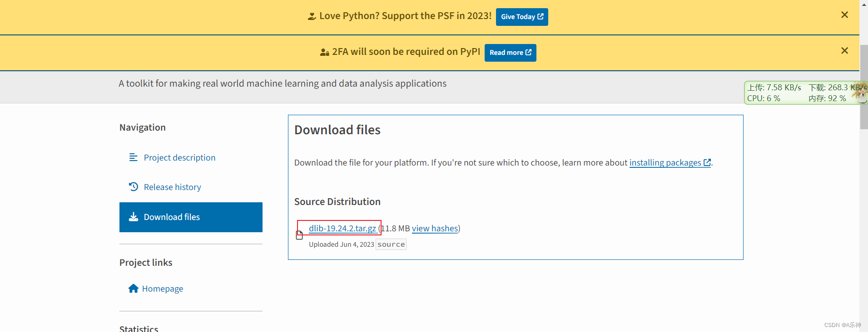The height and width of the screenshot is (332, 868).
Task: Dismiss the 2FA required banner
Action: point(844,51)
